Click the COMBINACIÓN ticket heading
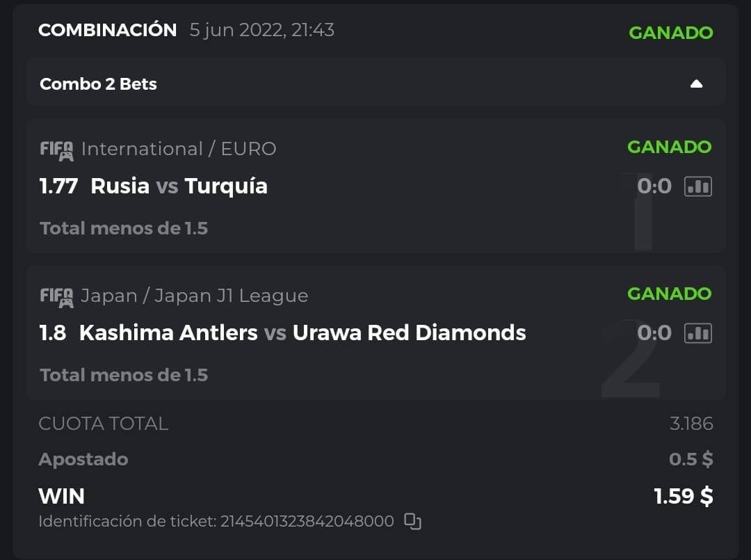 [x=108, y=31]
